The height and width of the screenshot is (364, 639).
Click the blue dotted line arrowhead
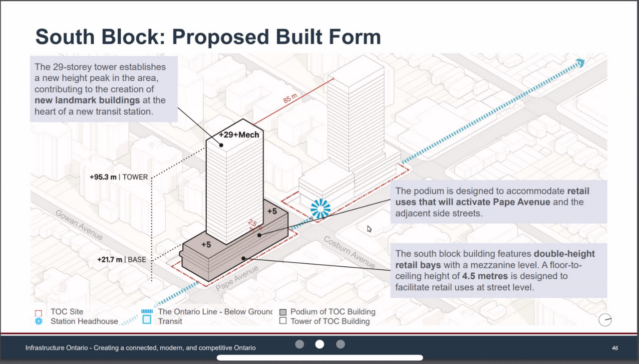coord(579,63)
